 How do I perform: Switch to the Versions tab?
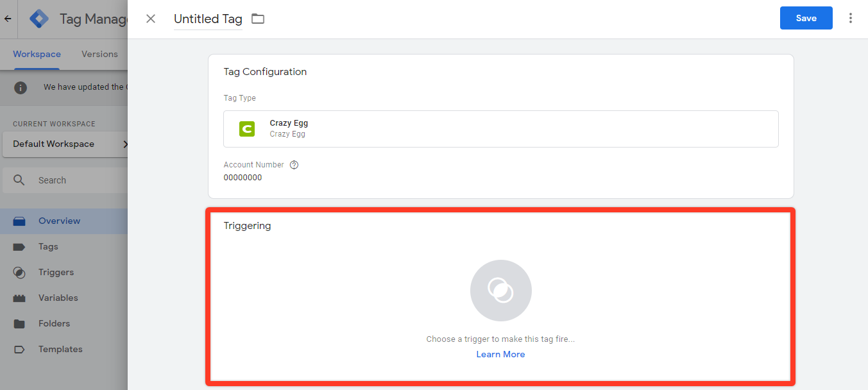click(x=99, y=54)
